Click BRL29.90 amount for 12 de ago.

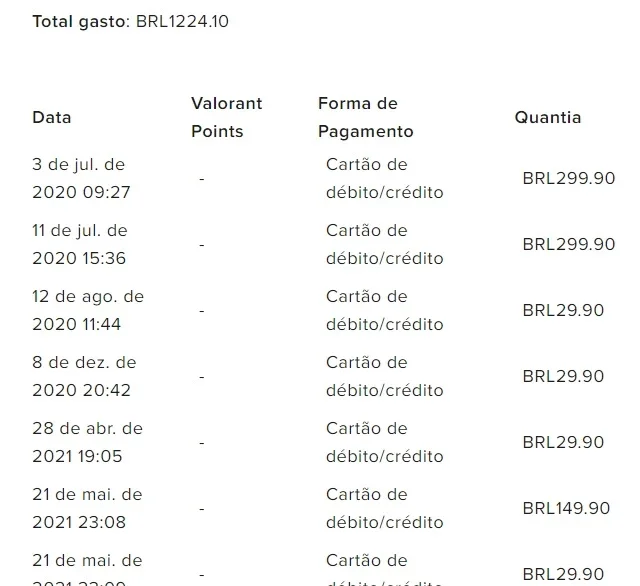[563, 311]
